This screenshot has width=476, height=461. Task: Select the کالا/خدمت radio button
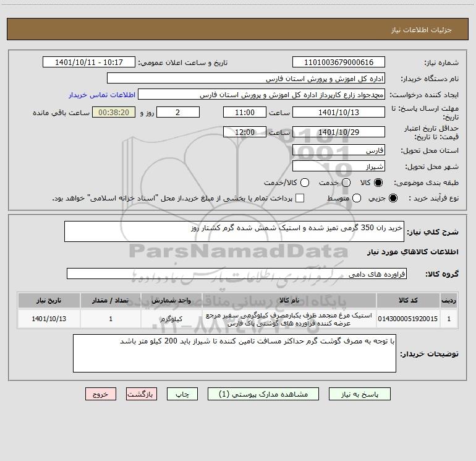coord(305,183)
